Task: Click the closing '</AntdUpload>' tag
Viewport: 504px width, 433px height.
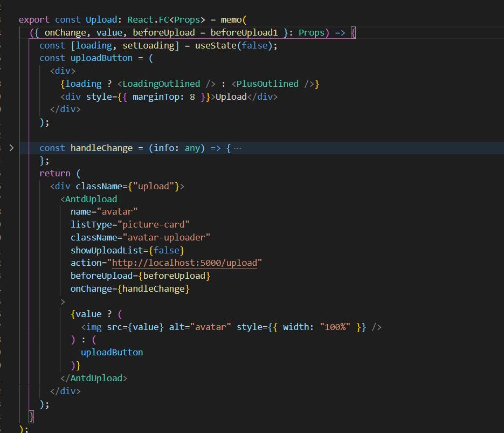Action: [x=94, y=378]
